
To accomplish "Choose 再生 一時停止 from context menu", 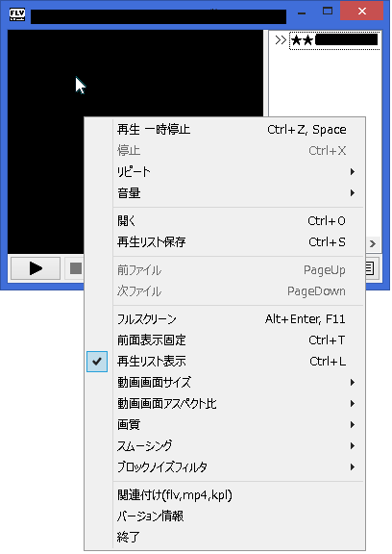I will click(x=226, y=130).
